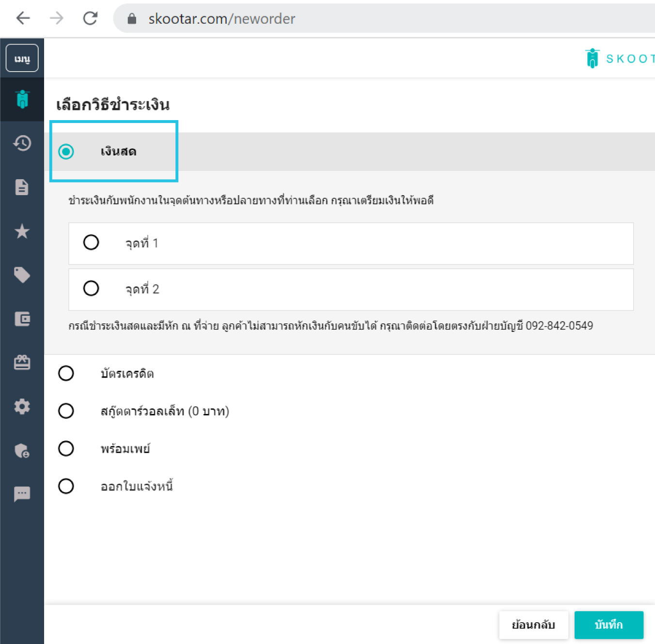This screenshot has height=644, width=655.
Task: Open the gift card sidebar icon
Action: point(22,362)
